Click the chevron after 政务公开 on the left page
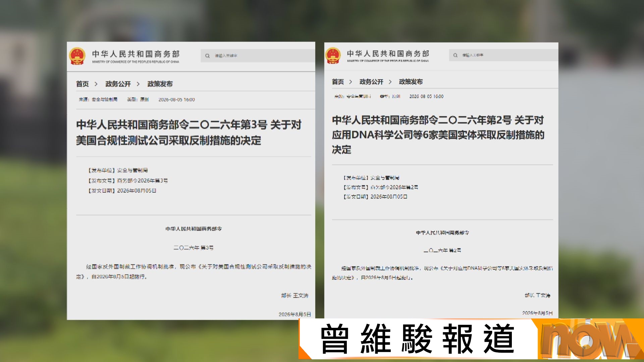 click(x=138, y=84)
